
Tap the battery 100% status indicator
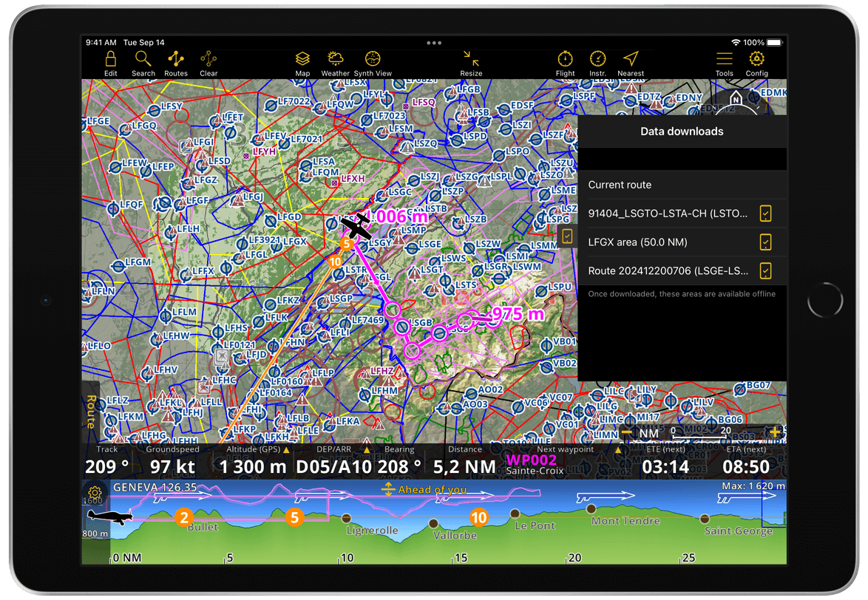click(x=762, y=43)
